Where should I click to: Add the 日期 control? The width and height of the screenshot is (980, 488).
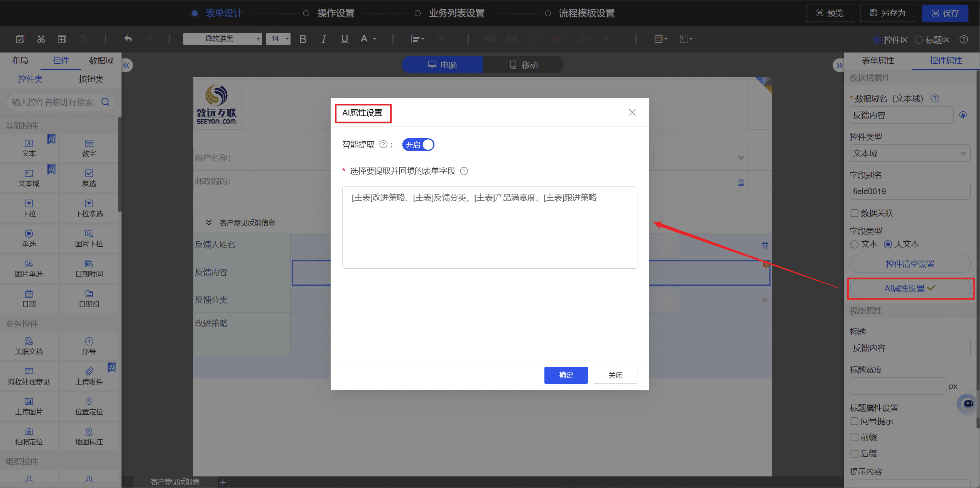[29, 299]
